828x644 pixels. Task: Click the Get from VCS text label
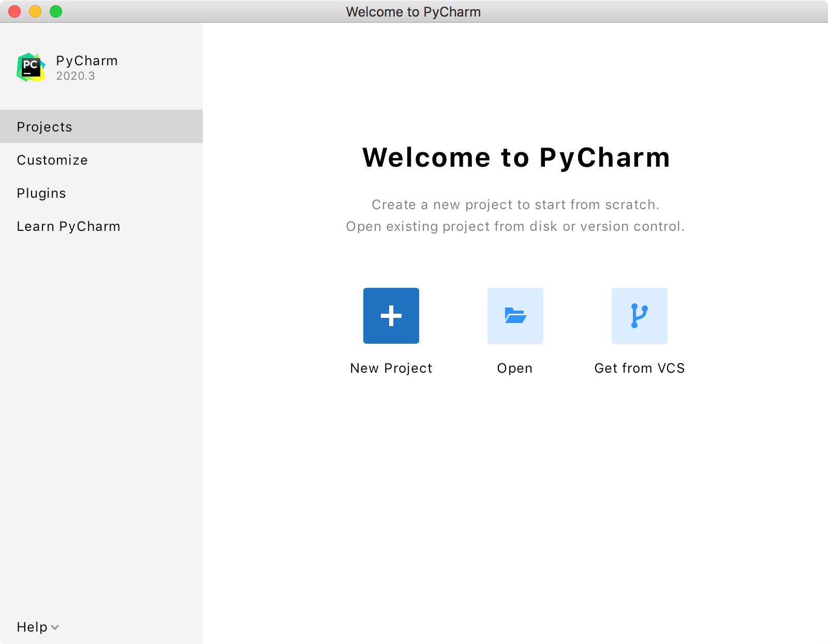(x=639, y=368)
